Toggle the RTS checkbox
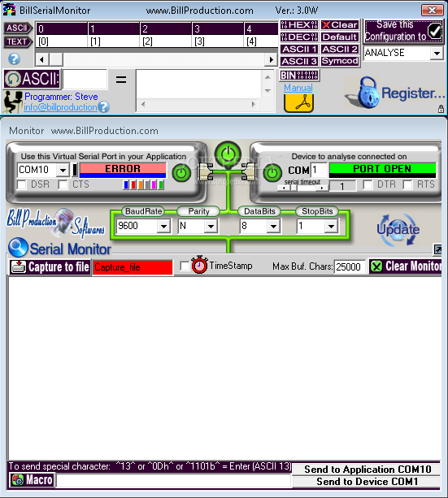The height and width of the screenshot is (498, 448). [407, 184]
